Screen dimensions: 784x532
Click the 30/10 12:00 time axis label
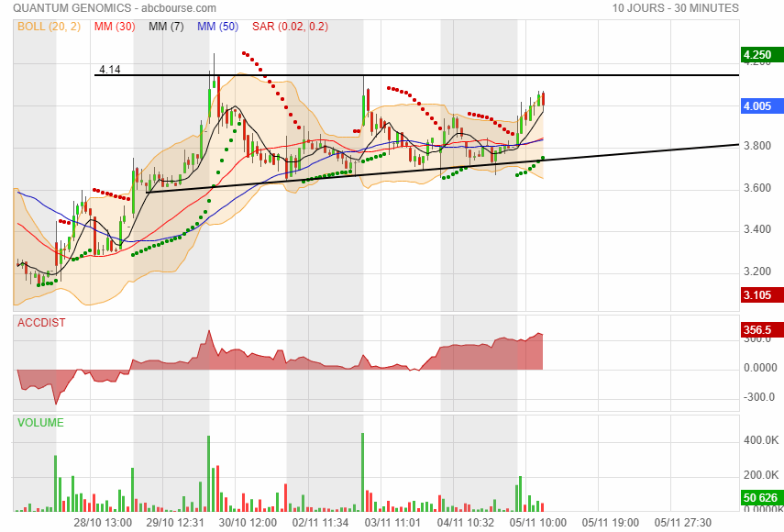[x=248, y=523]
